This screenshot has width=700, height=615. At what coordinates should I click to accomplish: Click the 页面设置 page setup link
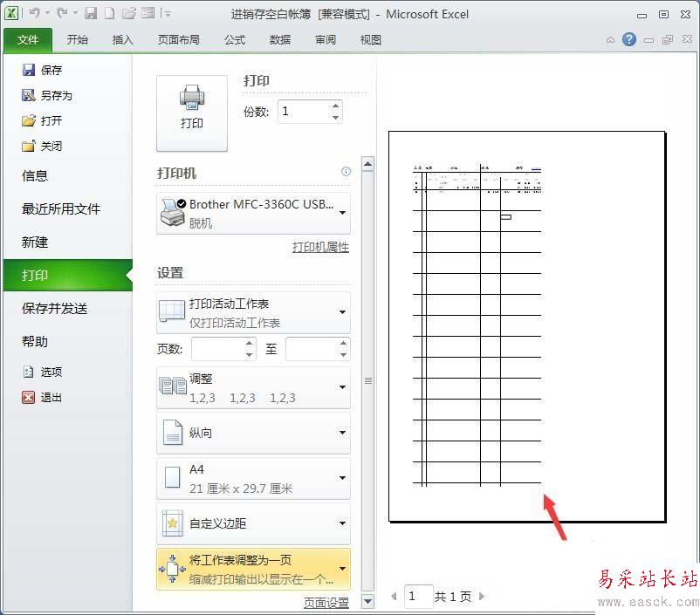pyautogui.click(x=326, y=603)
